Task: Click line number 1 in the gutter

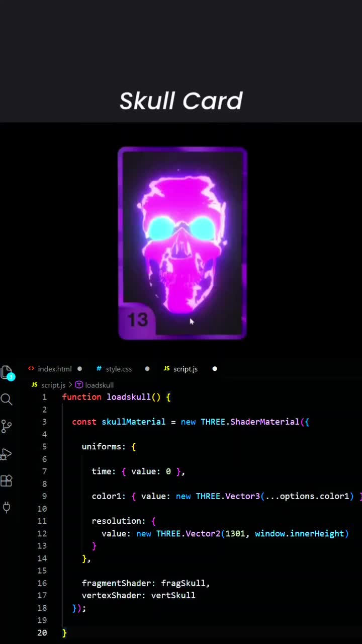Action: click(44, 397)
